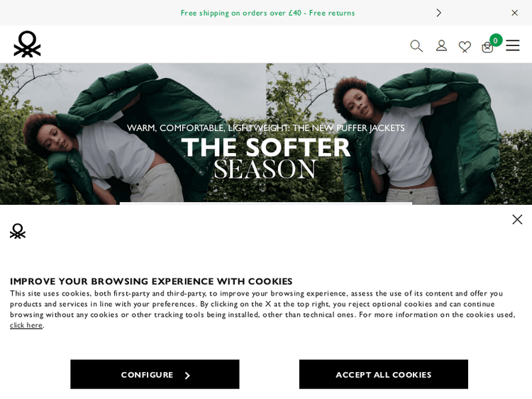This screenshot has width=532, height=399.
Task: Click the free shipping promo text
Action: (267, 13)
